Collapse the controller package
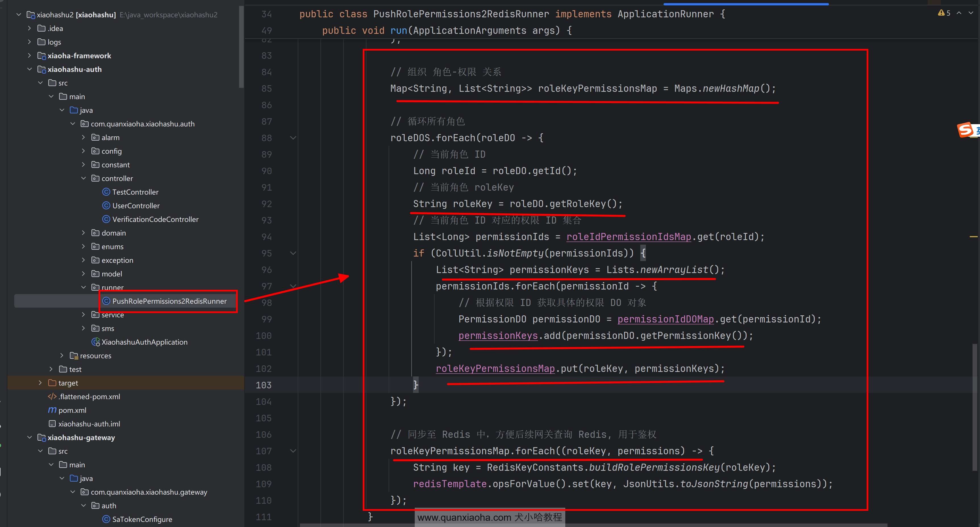This screenshot has width=980, height=527. tap(84, 178)
